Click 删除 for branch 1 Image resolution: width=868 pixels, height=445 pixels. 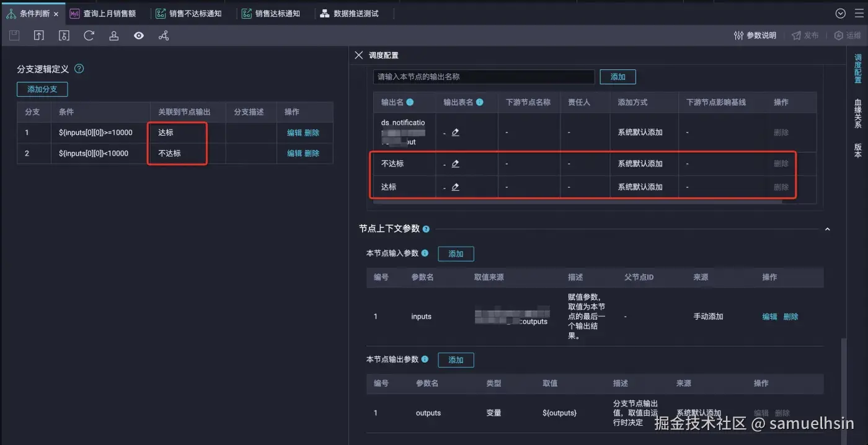312,133
